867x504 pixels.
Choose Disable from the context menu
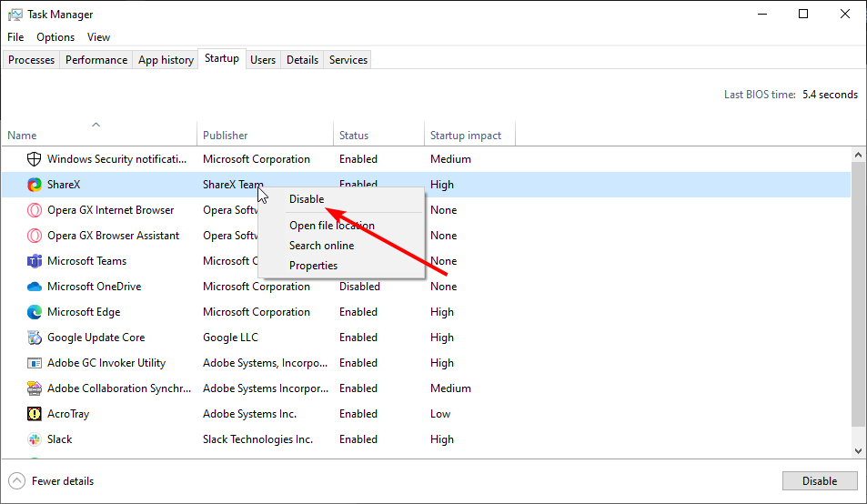[307, 199]
